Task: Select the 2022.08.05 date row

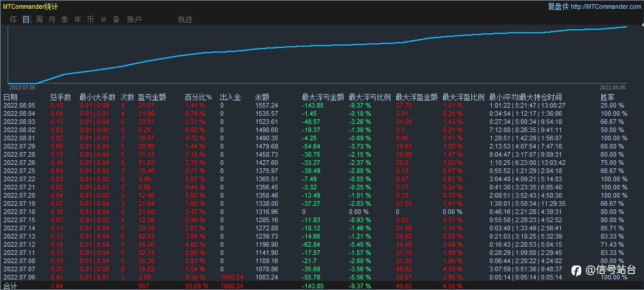Action: (322, 105)
